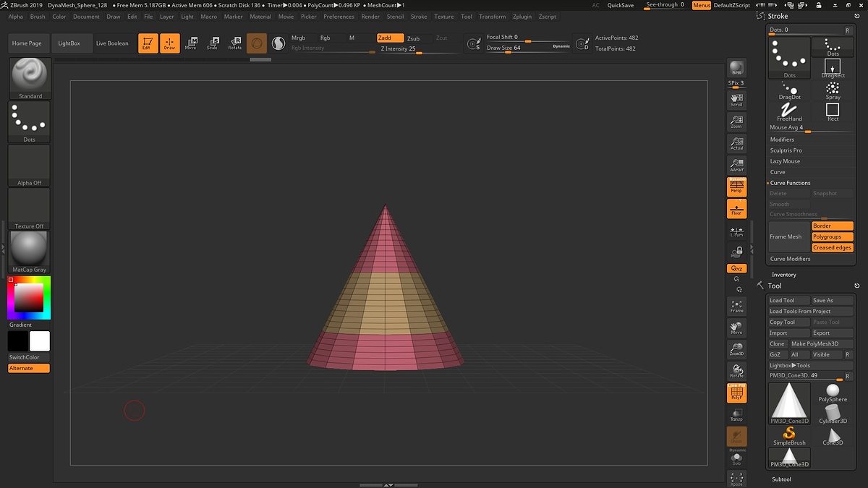The height and width of the screenshot is (488, 868).
Task: Click the Zoom3D navigation icon
Action: click(736, 349)
